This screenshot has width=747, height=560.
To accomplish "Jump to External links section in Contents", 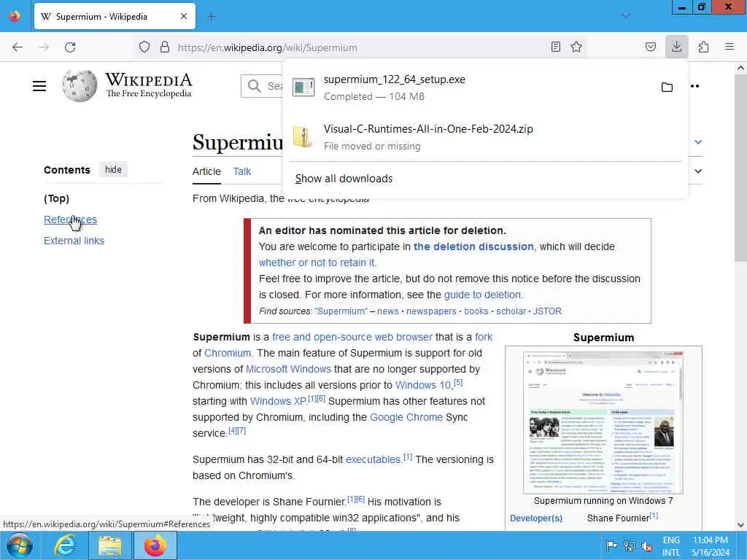I will point(74,241).
